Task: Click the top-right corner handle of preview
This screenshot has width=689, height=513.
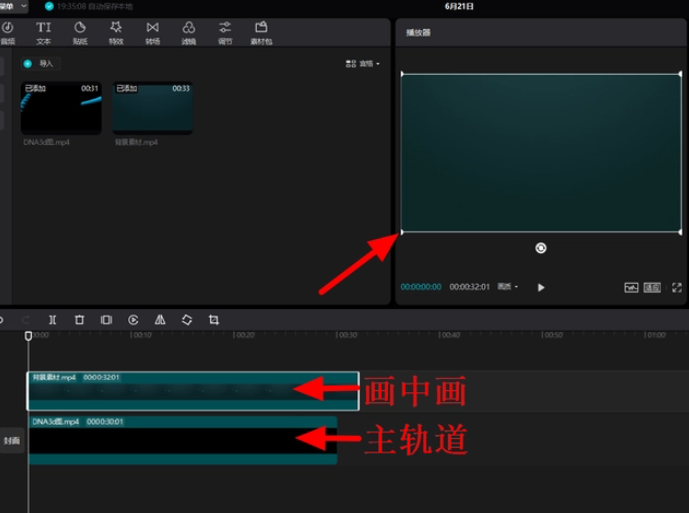Action: coord(680,74)
